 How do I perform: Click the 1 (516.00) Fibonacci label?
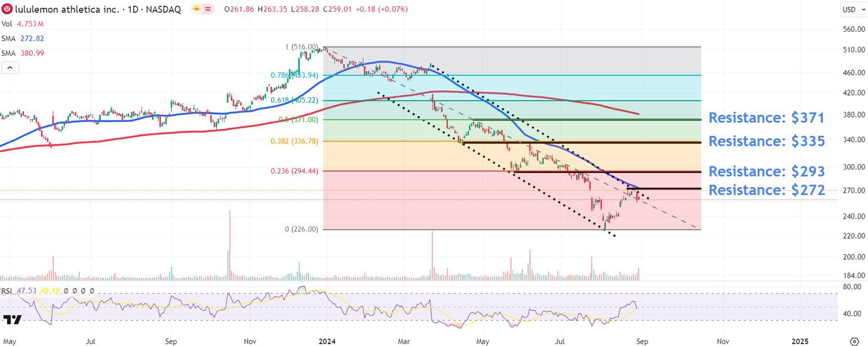[x=301, y=47]
